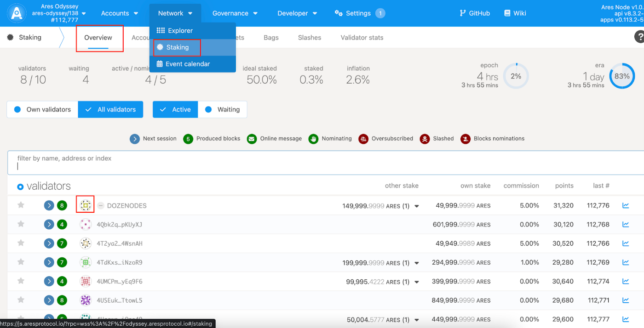Open the stats chart for 4Qbk2q…pKUyXJ

pos(626,225)
